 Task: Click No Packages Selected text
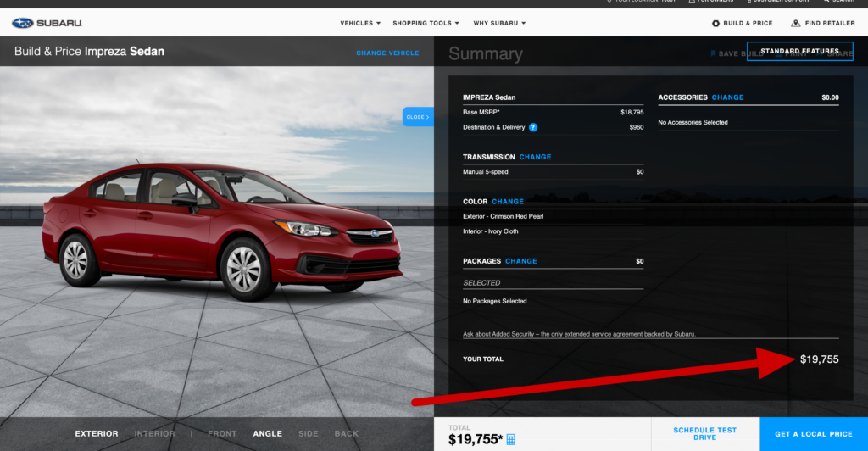tap(495, 302)
